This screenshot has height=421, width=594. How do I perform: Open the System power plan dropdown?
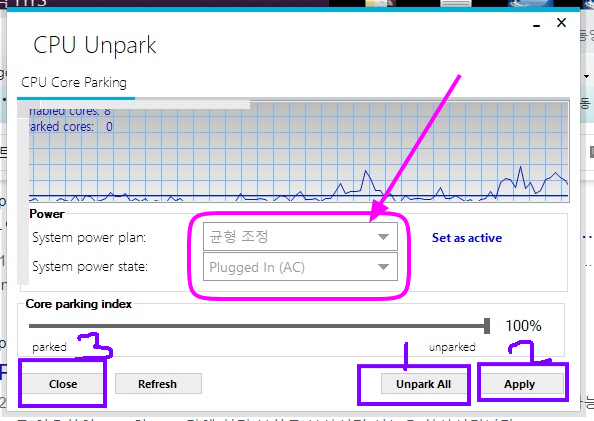pos(300,236)
